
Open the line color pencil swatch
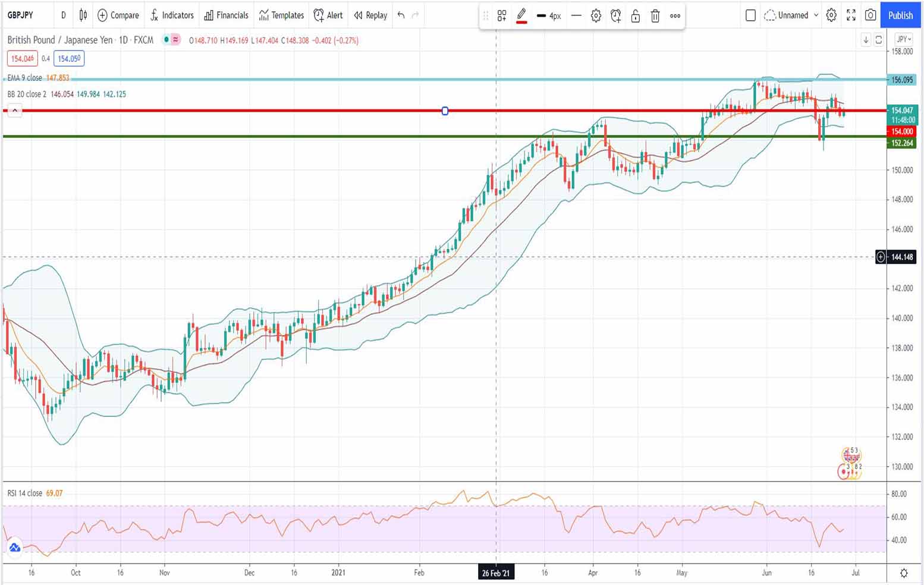521,15
